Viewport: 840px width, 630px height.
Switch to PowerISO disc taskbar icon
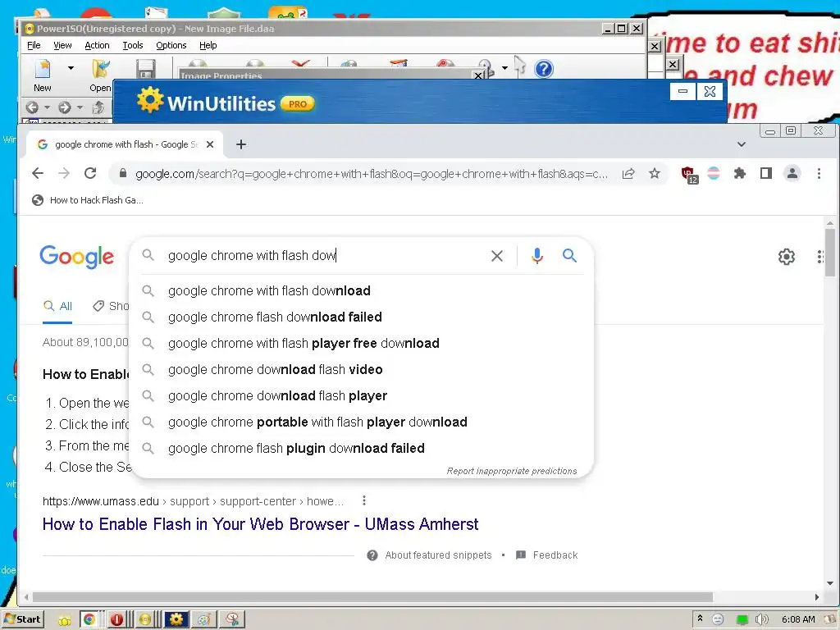[146, 619]
